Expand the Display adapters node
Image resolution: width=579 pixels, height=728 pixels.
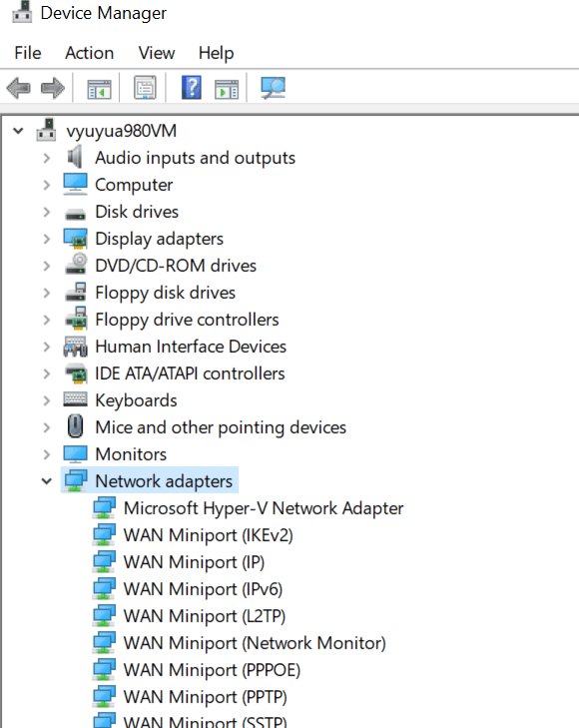pos(46,239)
